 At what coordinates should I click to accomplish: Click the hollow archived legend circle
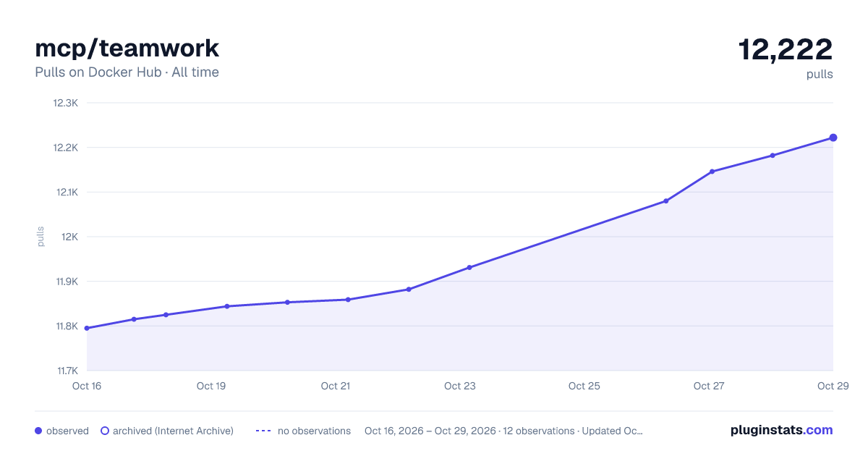pyautogui.click(x=105, y=431)
